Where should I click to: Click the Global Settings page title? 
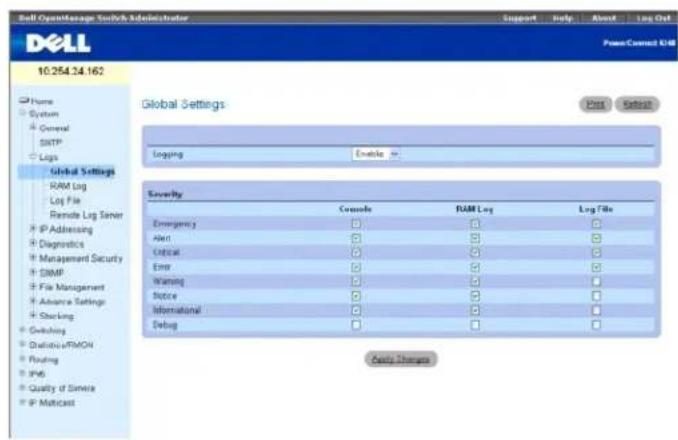(x=183, y=104)
